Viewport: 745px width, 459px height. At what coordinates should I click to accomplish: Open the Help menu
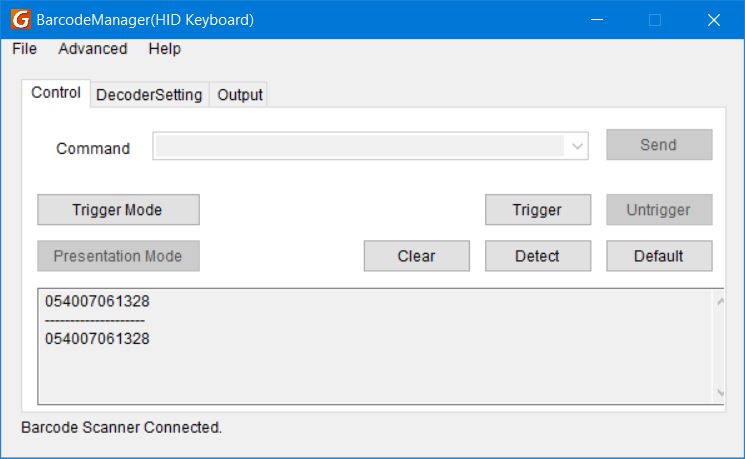point(164,49)
